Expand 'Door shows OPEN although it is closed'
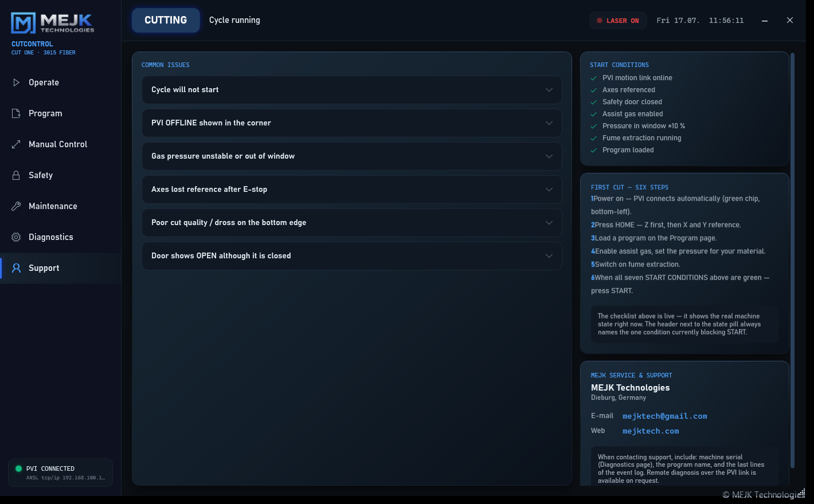814x504 pixels. point(352,256)
